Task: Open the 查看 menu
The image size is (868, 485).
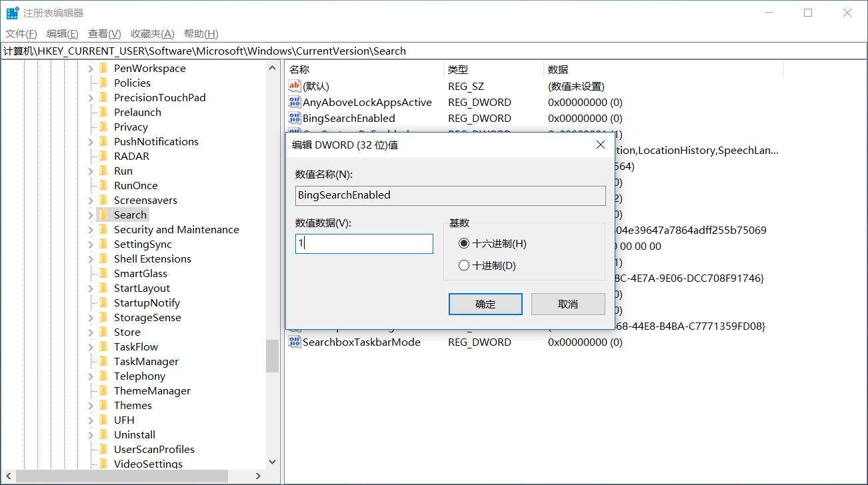Action: coord(104,33)
